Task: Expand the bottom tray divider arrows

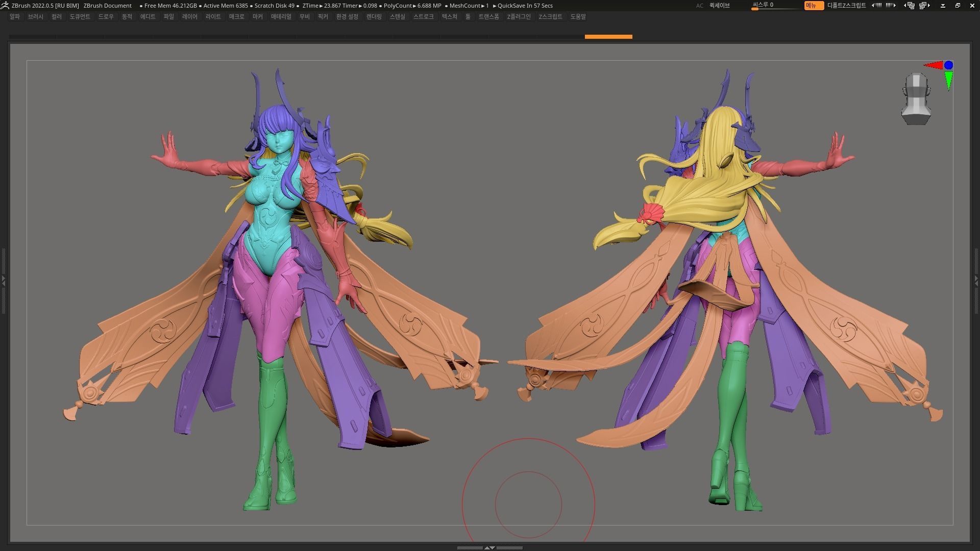Action: (x=489, y=547)
